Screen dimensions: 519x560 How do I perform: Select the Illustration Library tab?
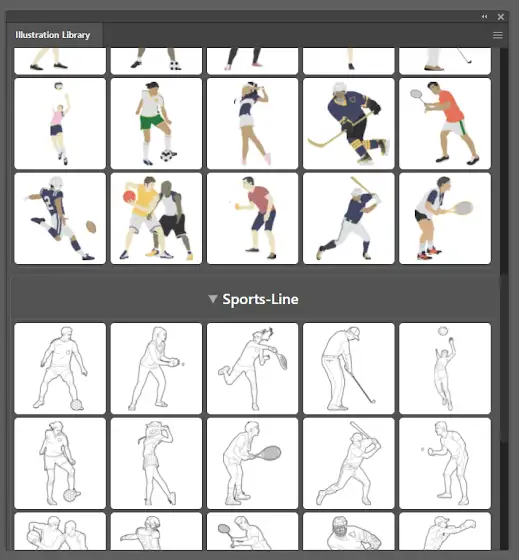[53, 35]
